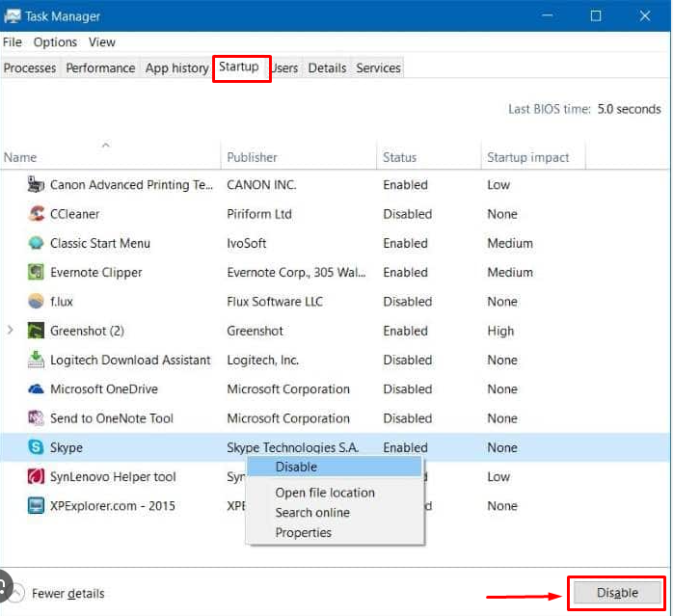
Task: Click Open file location menu entry
Action: coord(325,493)
